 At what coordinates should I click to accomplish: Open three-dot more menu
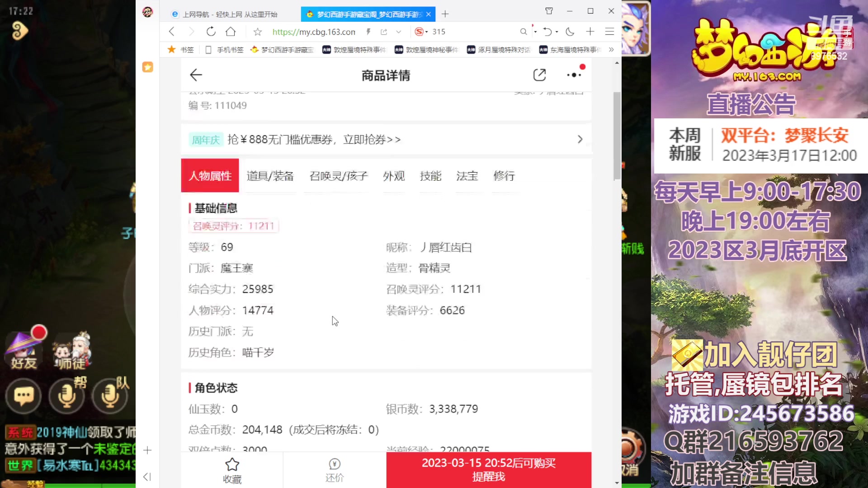(574, 75)
